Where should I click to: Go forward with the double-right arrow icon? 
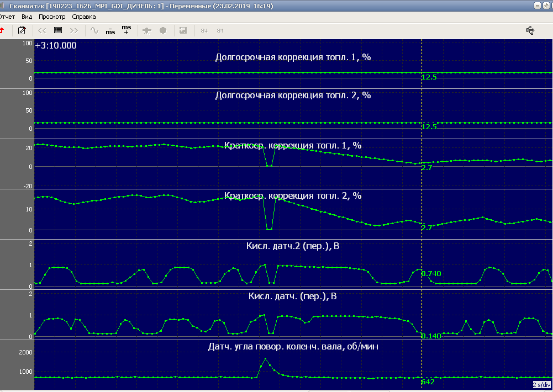73,30
